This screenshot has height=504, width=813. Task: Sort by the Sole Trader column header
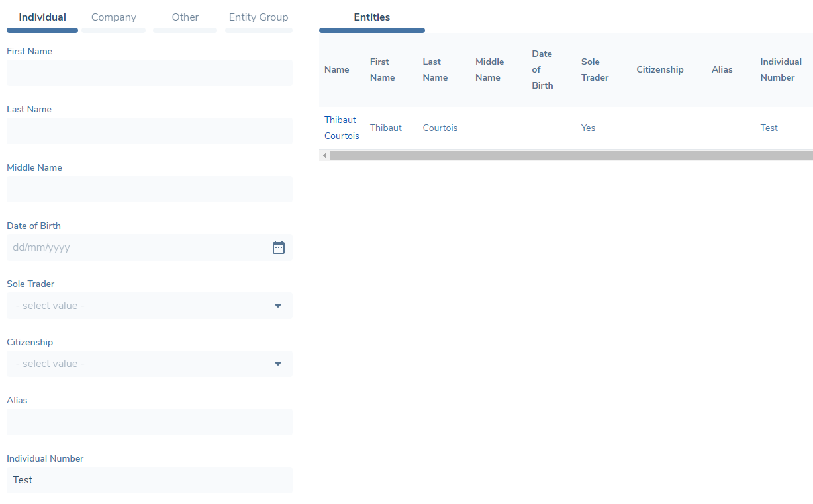point(595,69)
